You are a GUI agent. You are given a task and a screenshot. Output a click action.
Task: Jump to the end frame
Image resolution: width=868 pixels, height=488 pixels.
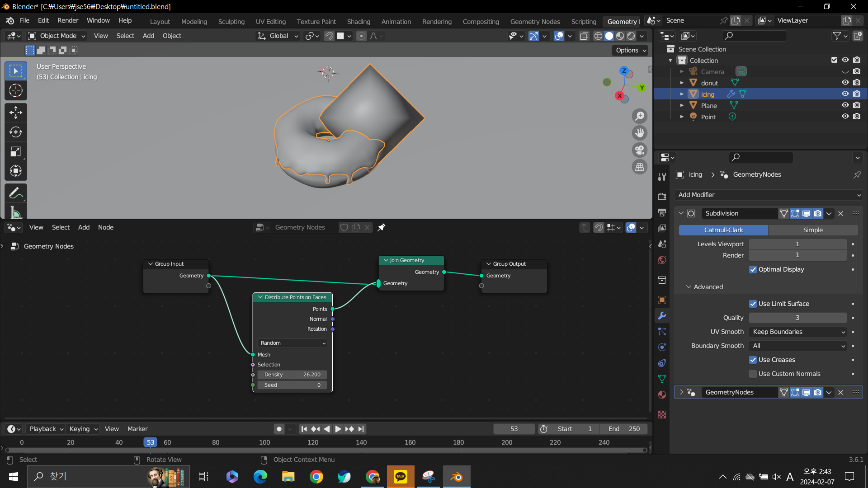(x=361, y=429)
